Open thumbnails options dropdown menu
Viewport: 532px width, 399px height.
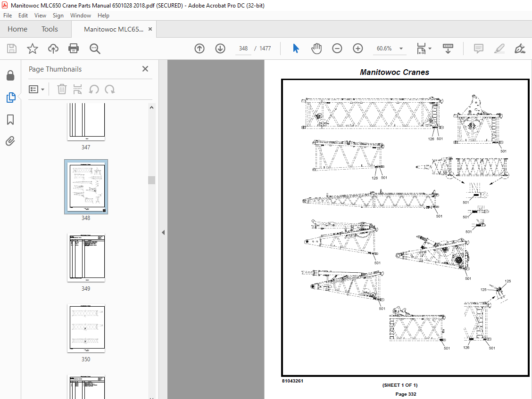37,89
